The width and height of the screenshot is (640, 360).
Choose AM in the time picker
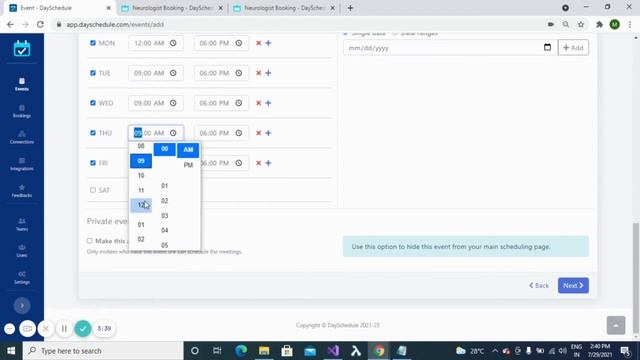[188, 150]
